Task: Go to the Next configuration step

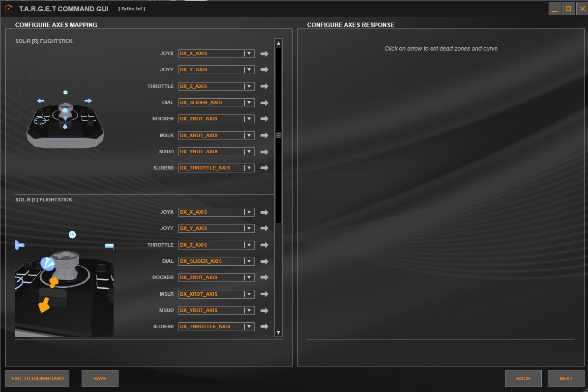Action: click(565, 379)
